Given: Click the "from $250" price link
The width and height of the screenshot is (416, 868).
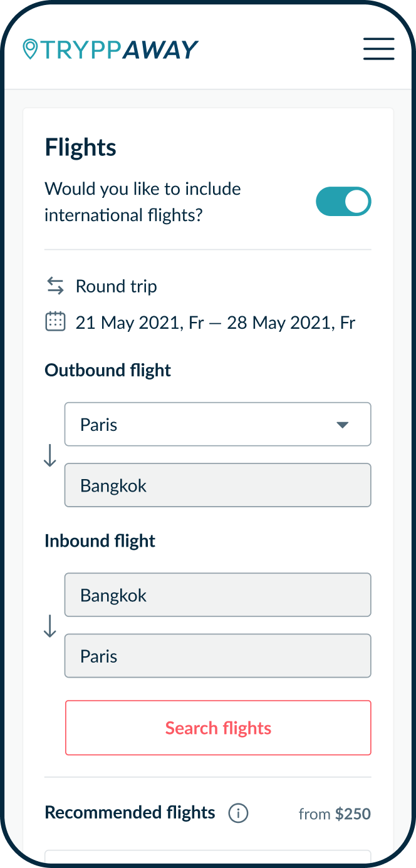Looking at the screenshot, I should tap(335, 813).
